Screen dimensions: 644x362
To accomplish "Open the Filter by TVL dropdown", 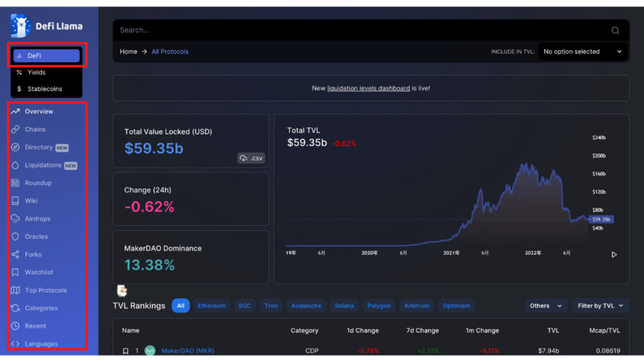I will (601, 306).
